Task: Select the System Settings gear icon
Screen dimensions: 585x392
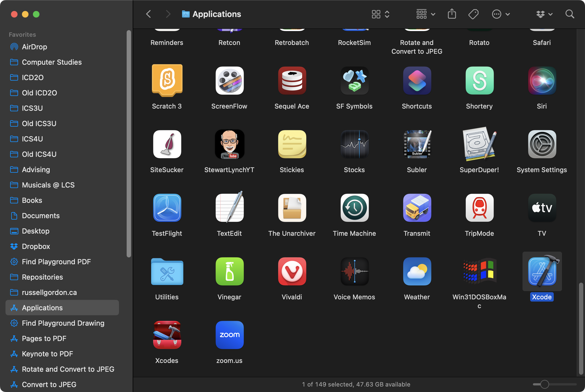Action: pos(542,144)
